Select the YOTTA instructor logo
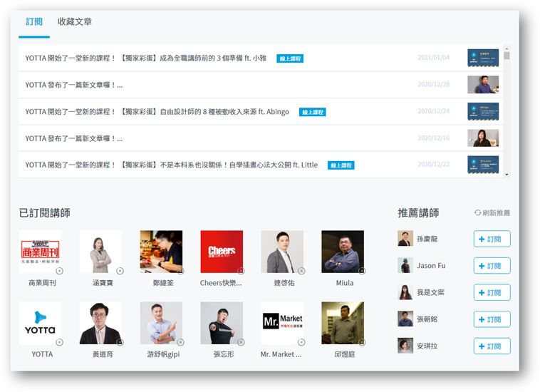This screenshot has height=392, width=540. pyautogui.click(x=41, y=323)
